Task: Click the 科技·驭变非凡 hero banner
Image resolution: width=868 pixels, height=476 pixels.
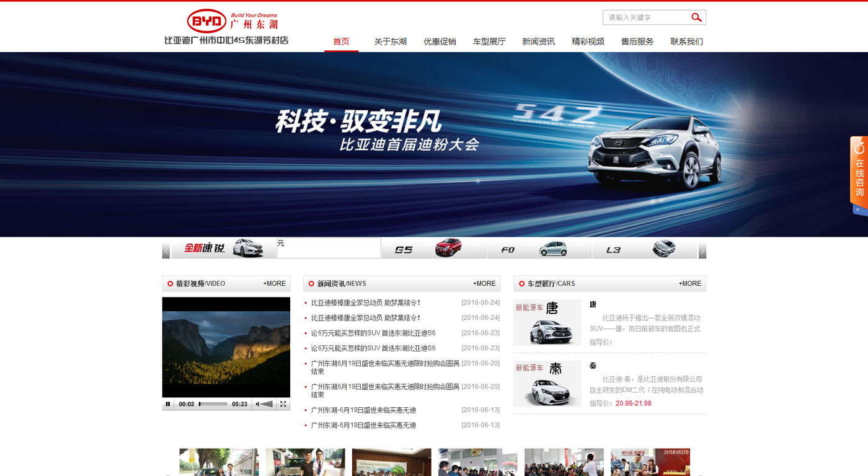Action: 434,144
